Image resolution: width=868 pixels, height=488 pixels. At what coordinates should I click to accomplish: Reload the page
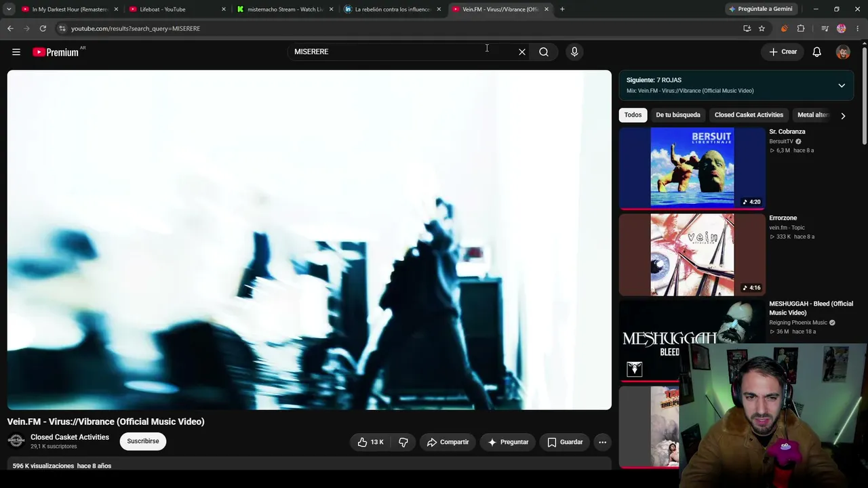click(43, 28)
